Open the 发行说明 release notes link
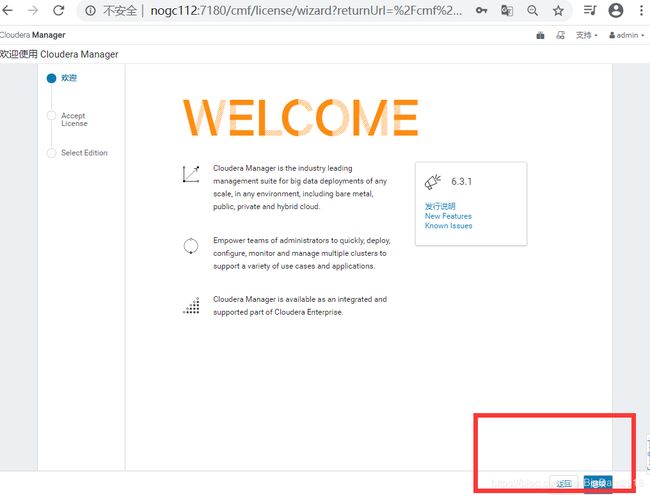The width and height of the screenshot is (650, 495). (440, 206)
